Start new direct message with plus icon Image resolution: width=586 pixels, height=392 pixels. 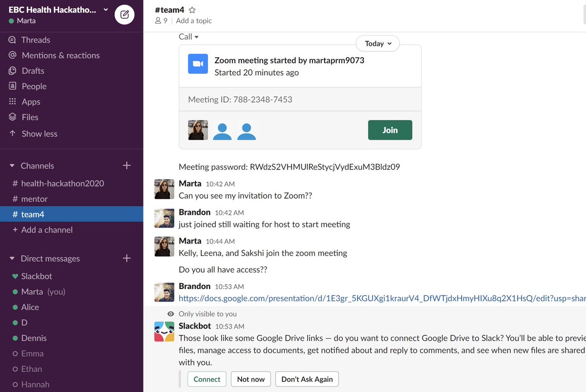pos(126,258)
